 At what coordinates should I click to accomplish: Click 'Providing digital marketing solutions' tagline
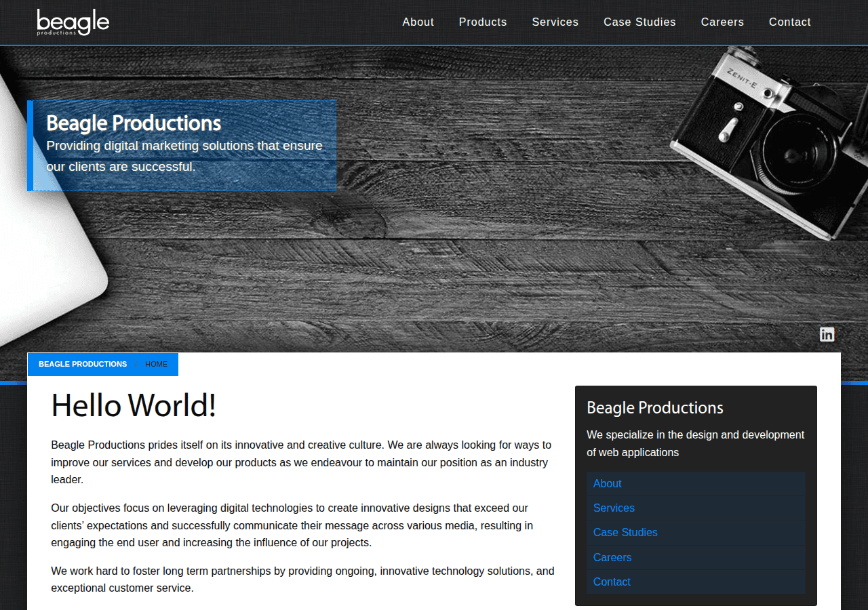[x=184, y=156]
